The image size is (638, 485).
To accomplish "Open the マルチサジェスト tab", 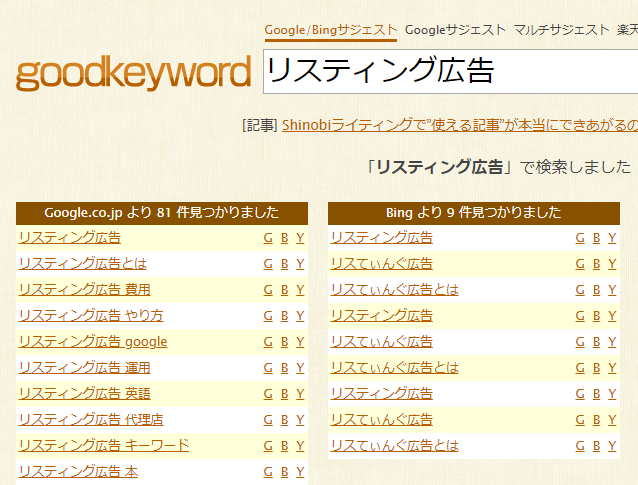I will (561, 30).
